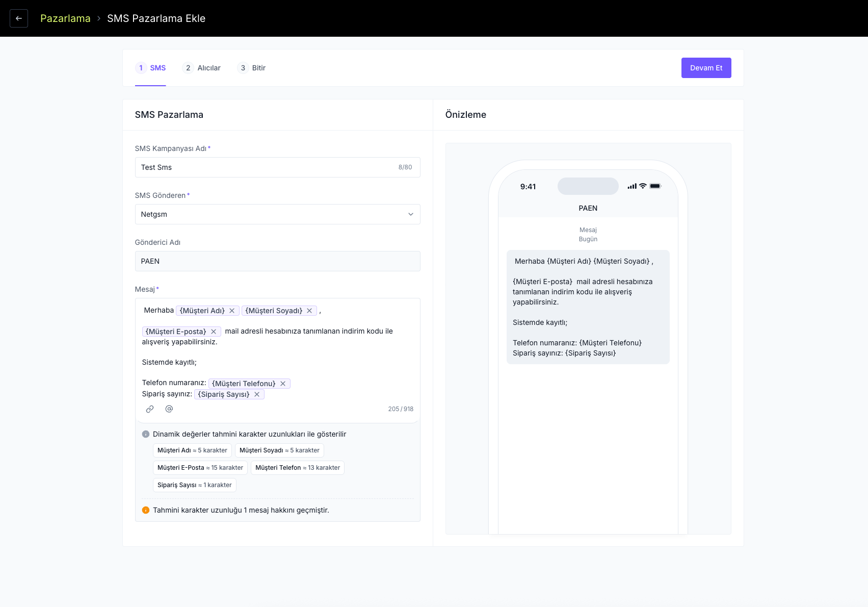Go to the Alıcılar step tab
The image size is (868, 607).
[x=201, y=68]
